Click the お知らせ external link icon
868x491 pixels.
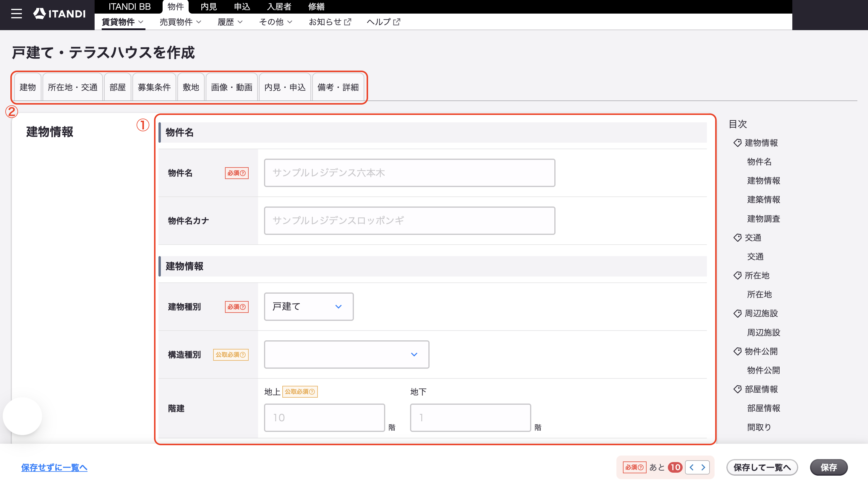click(x=348, y=22)
